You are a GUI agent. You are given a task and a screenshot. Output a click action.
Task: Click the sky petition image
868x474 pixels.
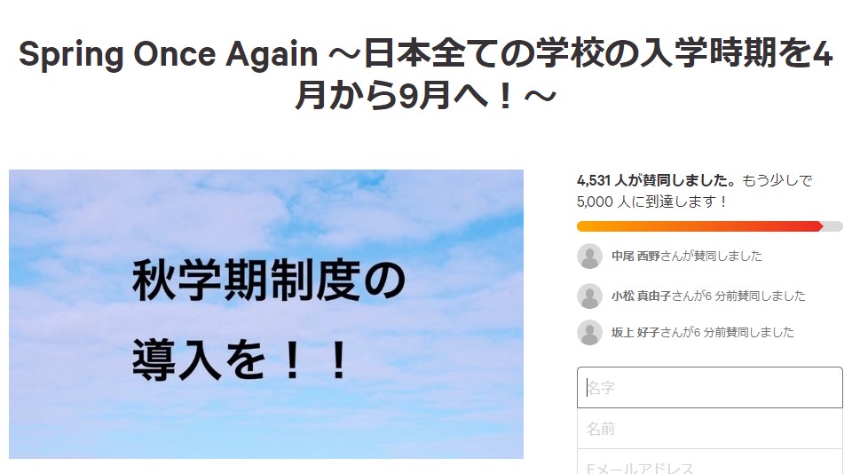click(265, 314)
